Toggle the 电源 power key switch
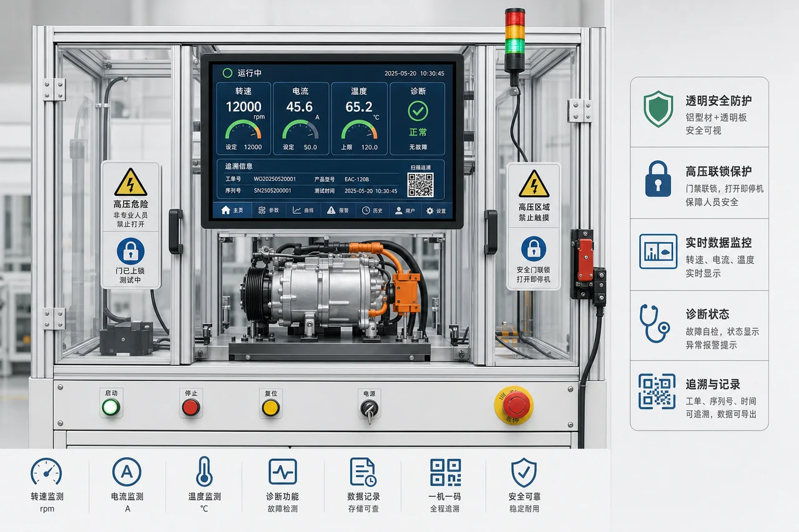799x532 pixels. [x=369, y=409]
